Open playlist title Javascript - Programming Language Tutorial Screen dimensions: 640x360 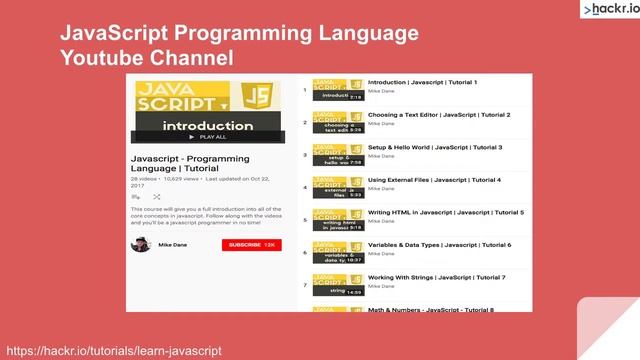click(x=190, y=164)
